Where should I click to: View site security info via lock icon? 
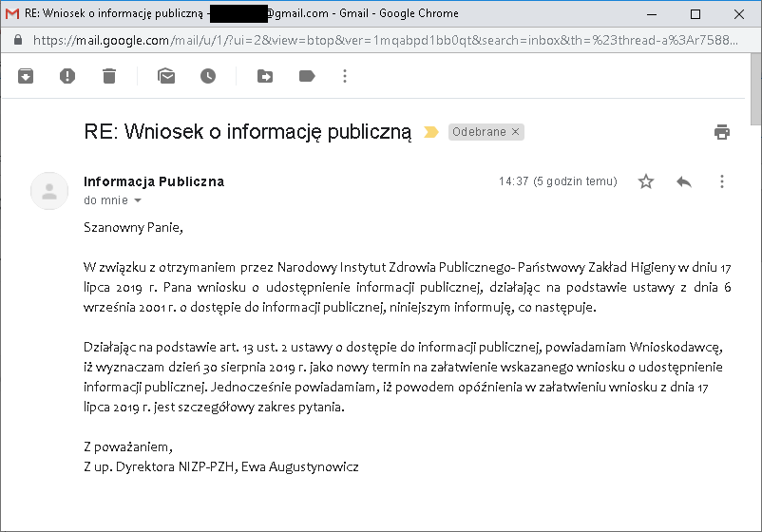17,41
